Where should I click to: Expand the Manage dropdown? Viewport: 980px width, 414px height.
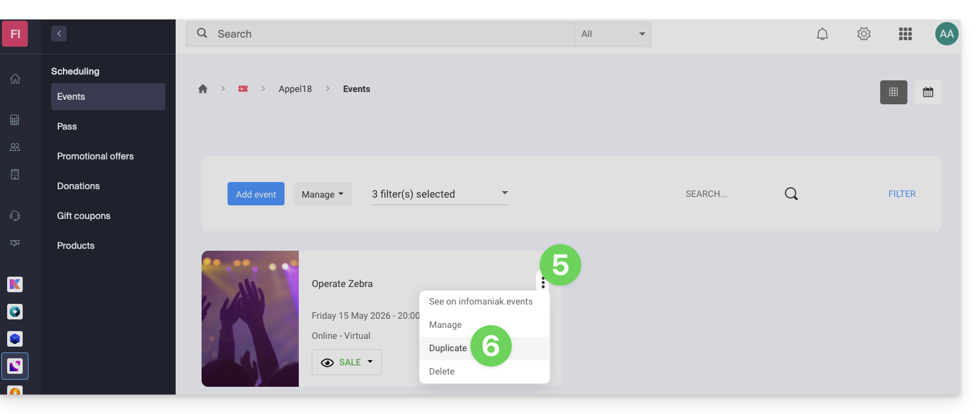tap(322, 194)
